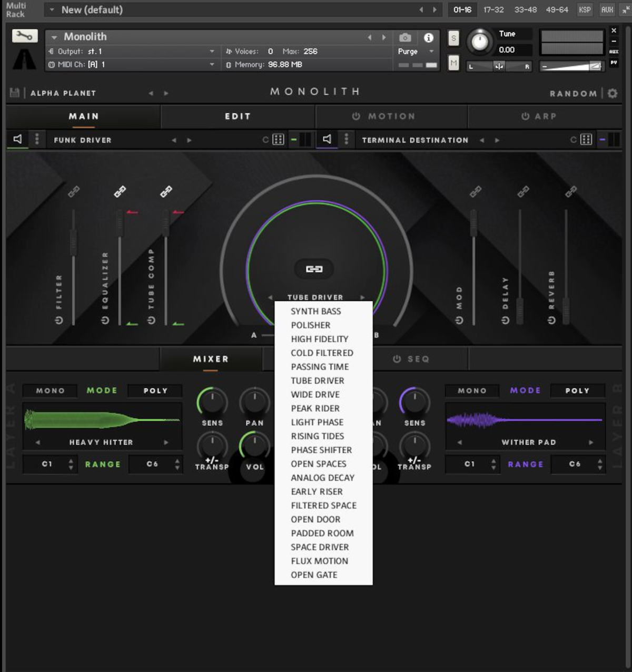Toggle the link icon above Filter slider
This screenshot has width=632, height=672.
click(74, 191)
